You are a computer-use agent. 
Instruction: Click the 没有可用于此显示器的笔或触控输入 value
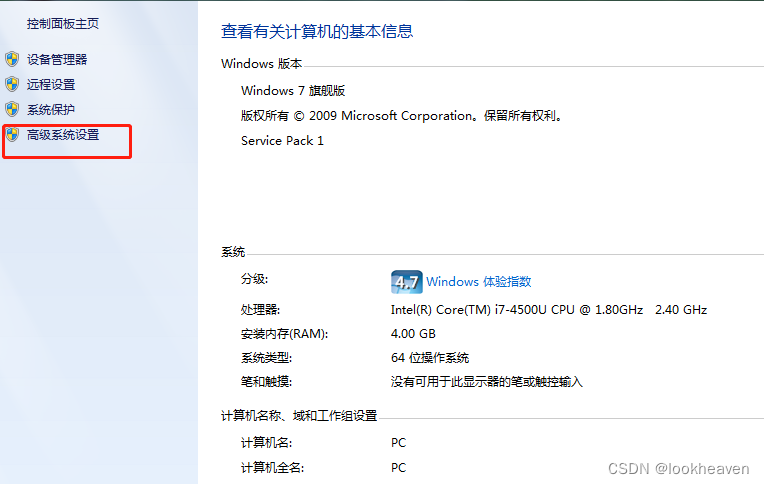point(487,382)
